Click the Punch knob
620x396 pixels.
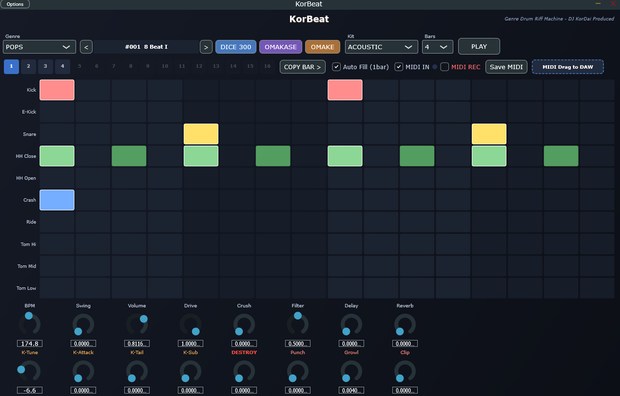[x=298, y=372]
